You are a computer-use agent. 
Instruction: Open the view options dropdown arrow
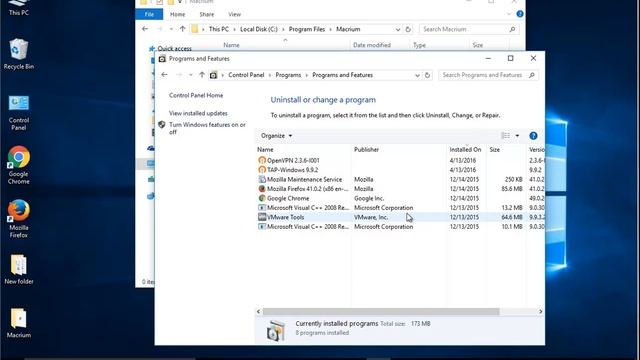coord(517,136)
